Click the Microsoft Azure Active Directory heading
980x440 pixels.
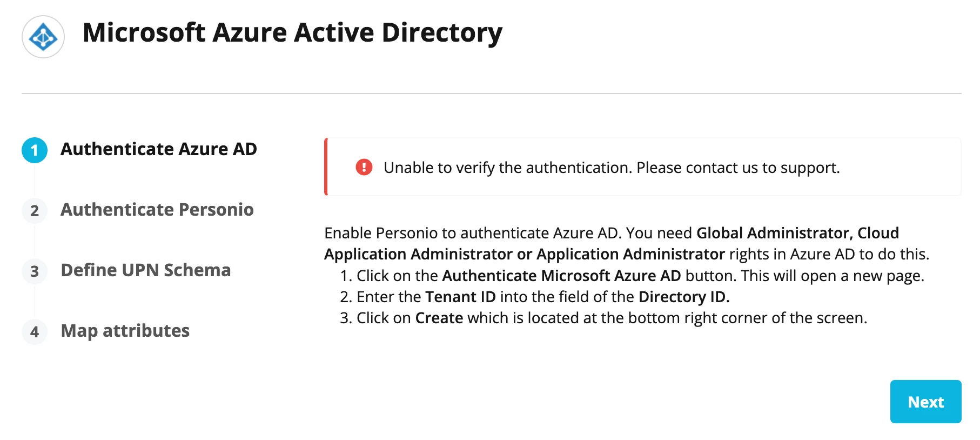292,32
